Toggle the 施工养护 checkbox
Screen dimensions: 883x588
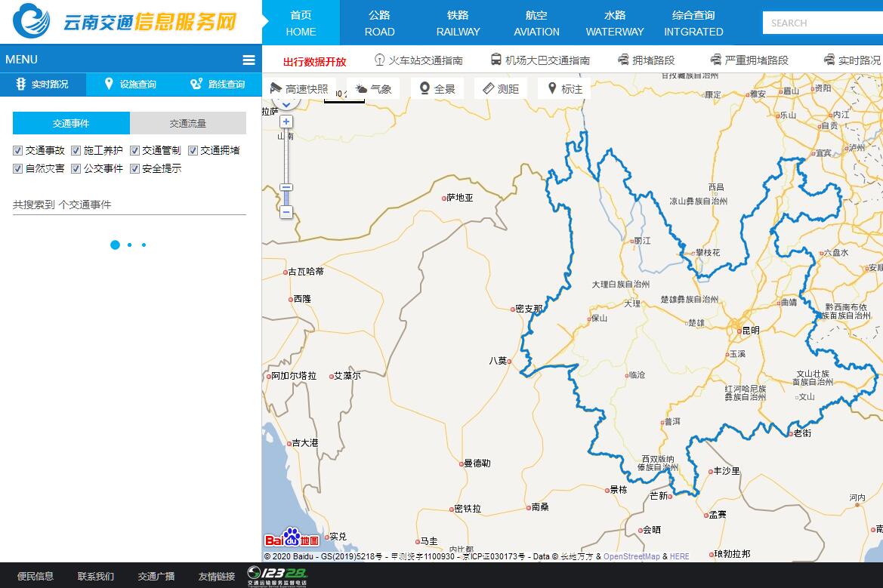pos(76,151)
